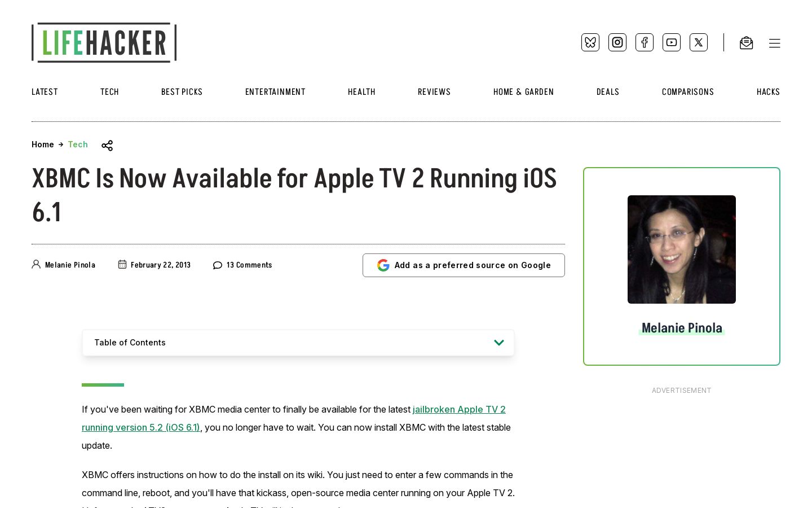812x508 pixels.
Task: Click the share icon beside breadcrumbs
Action: tap(107, 146)
